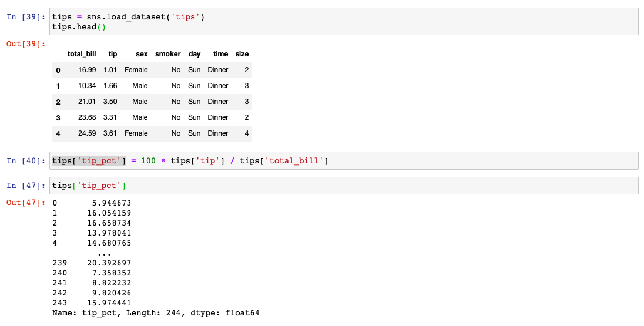Screen dimensions: 644x326
Task: Click the In [47] prompt label
Action: pos(26,186)
